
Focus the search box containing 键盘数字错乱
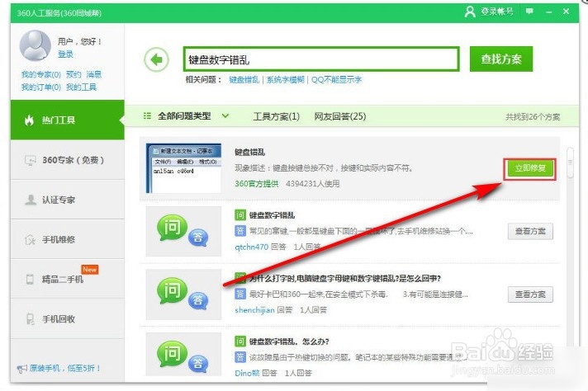[x=321, y=59]
